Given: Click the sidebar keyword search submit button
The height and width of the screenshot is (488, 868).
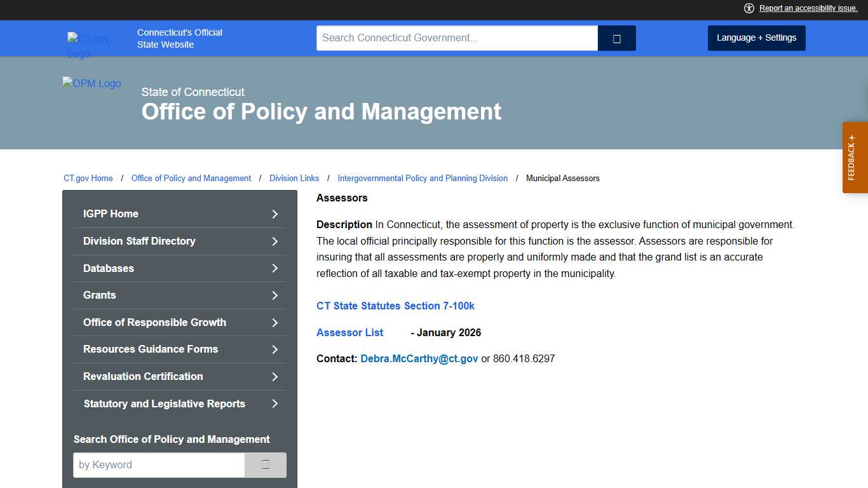Looking at the screenshot, I should pos(266,465).
